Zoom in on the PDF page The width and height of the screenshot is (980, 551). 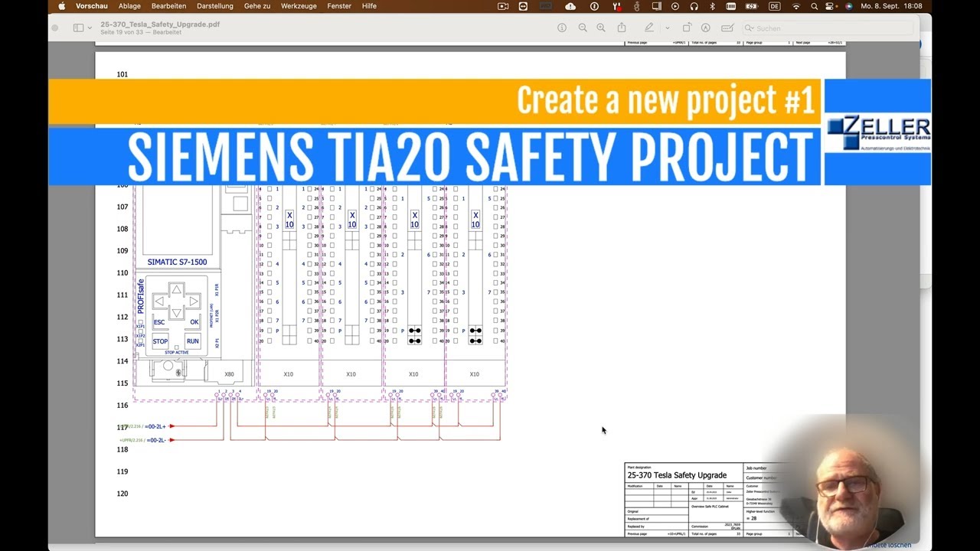pyautogui.click(x=601, y=28)
